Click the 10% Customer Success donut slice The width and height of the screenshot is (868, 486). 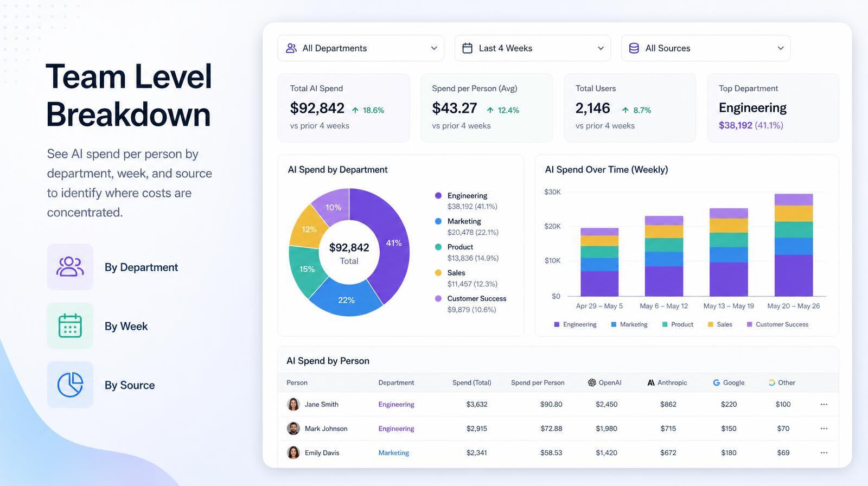point(333,207)
